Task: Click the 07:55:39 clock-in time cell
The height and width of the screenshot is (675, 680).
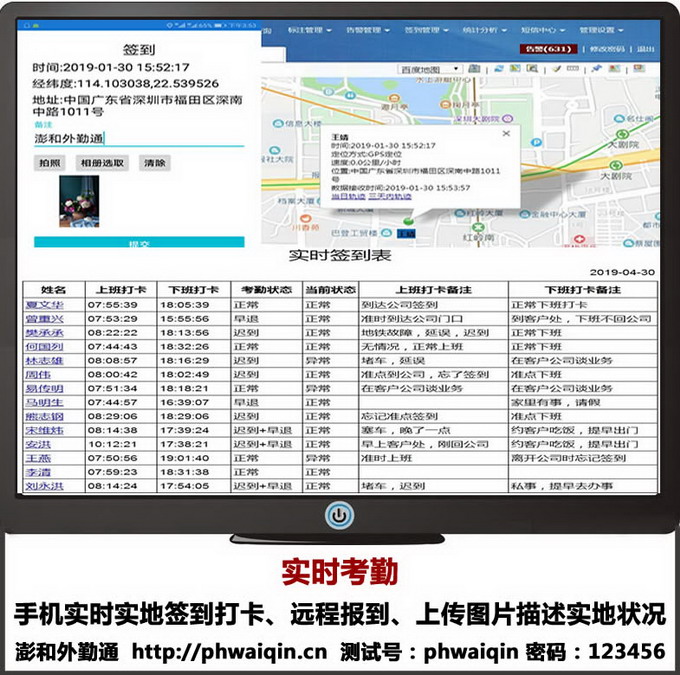Action: click(x=121, y=305)
